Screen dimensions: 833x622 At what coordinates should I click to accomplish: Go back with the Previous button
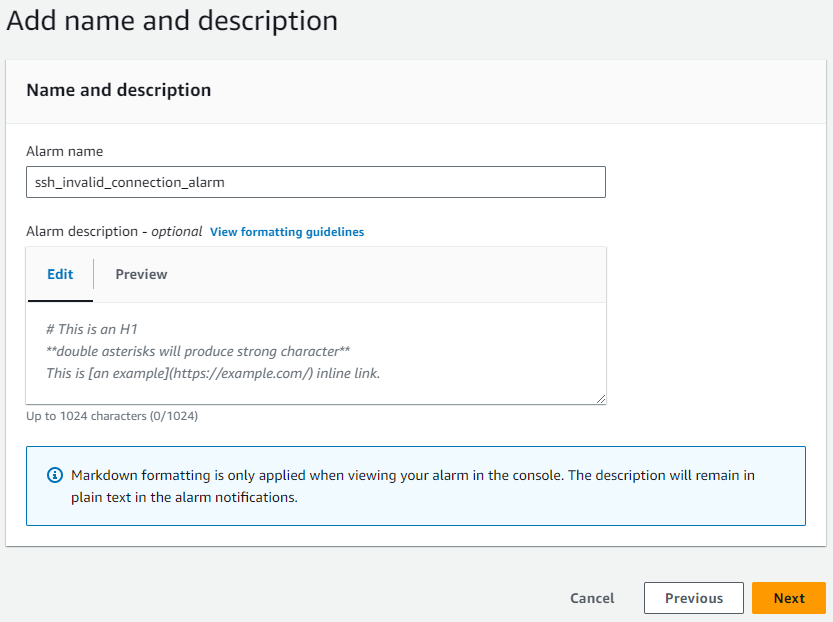[x=694, y=598]
